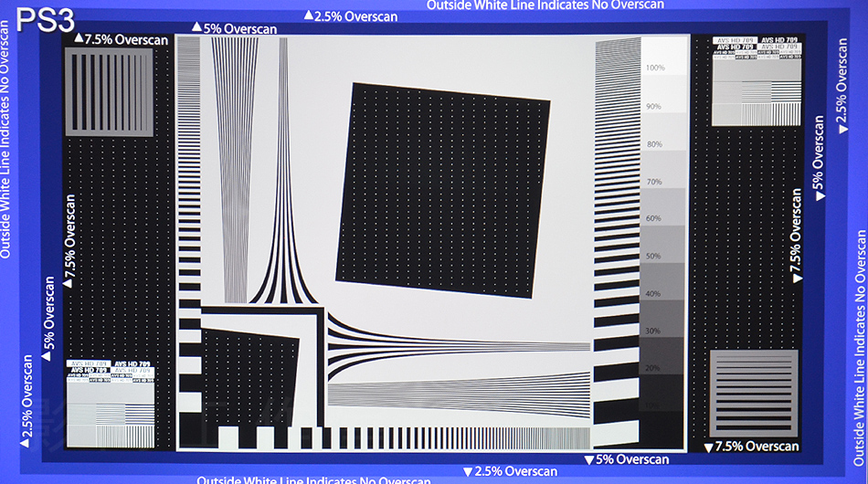Click the left-side "5% Overscan" label
868x484 pixels.
48,319
